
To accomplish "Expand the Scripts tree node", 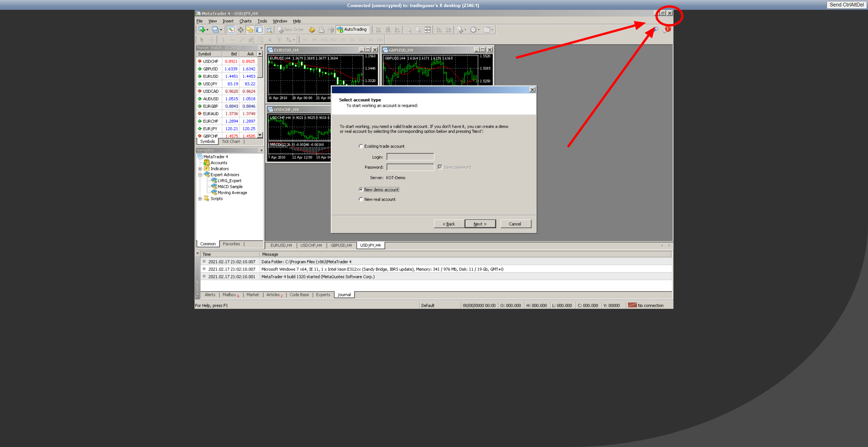I will (x=200, y=199).
